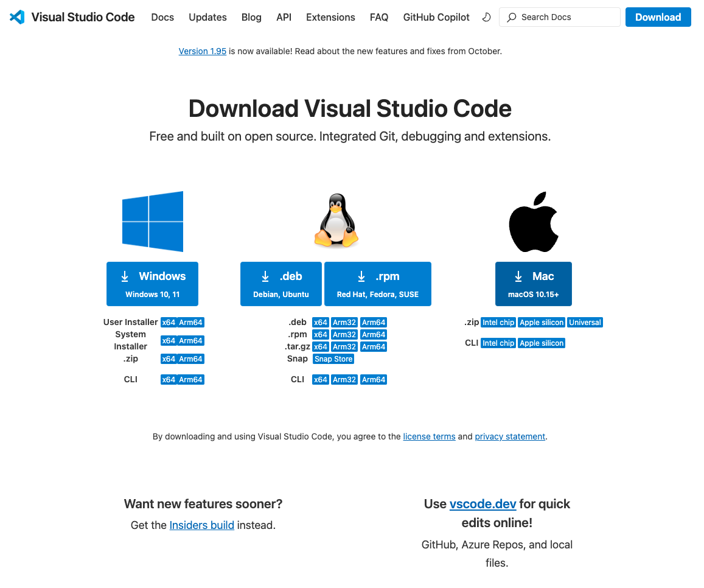Viewport: 704px width, 588px height.
Task: Select x64 in Linux .rpm row
Action: (x=321, y=335)
